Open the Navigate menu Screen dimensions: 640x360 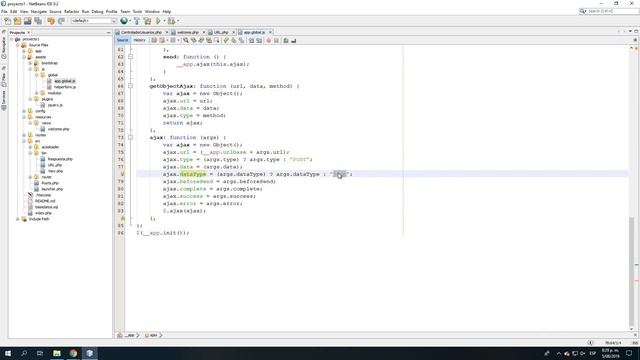coord(39,11)
